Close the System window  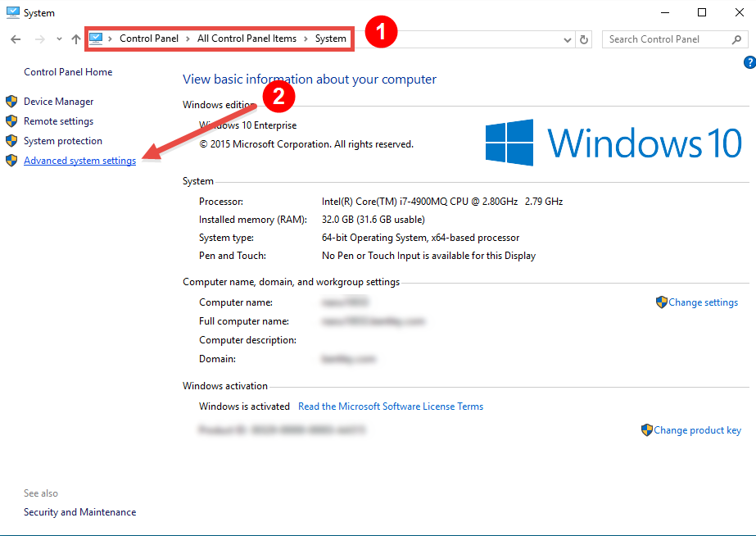click(739, 12)
